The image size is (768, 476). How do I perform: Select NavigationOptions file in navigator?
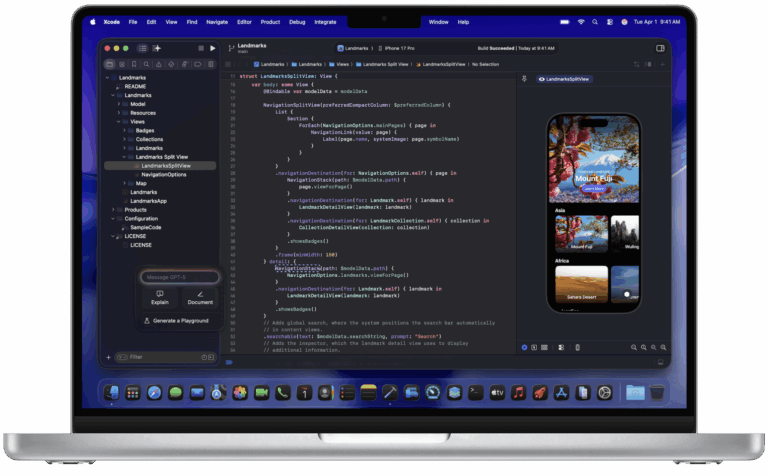(163, 174)
